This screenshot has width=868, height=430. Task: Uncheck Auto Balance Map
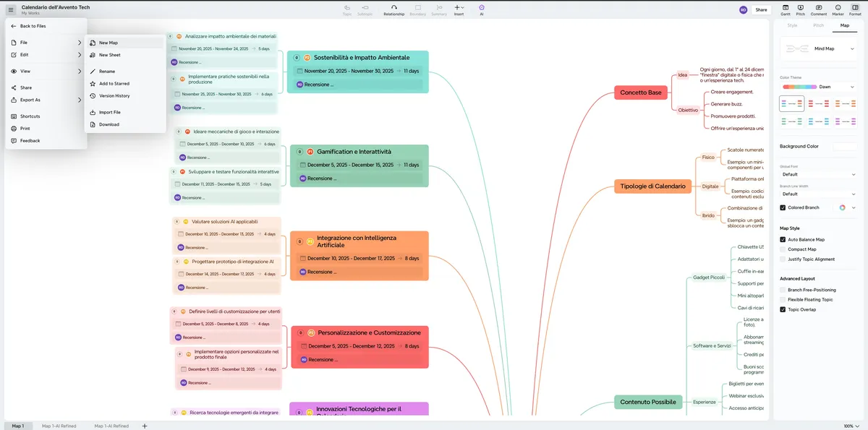783,239
